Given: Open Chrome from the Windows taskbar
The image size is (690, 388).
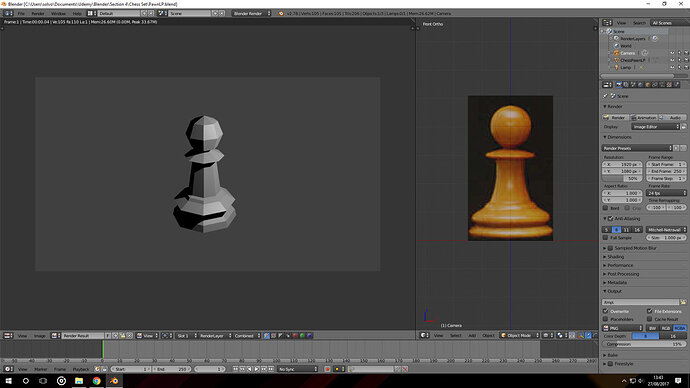Looking at the screenshot, I should click(96, 381).
